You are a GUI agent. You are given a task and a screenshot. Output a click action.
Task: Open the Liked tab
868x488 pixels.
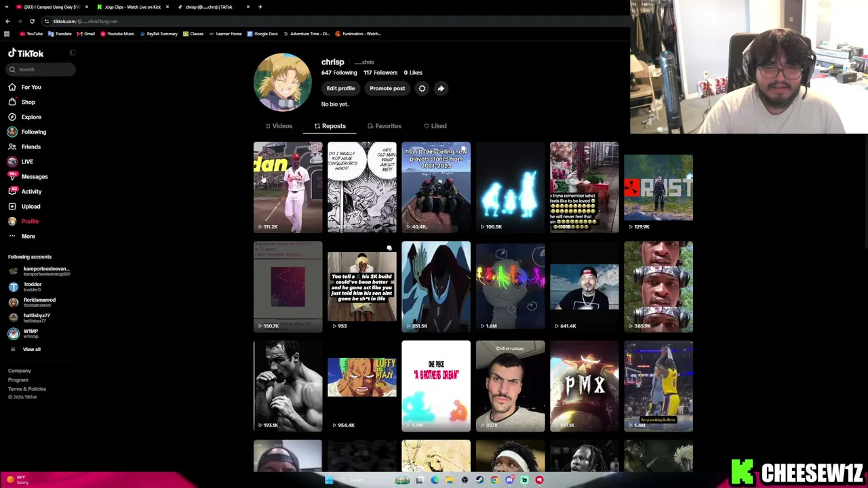435,126
